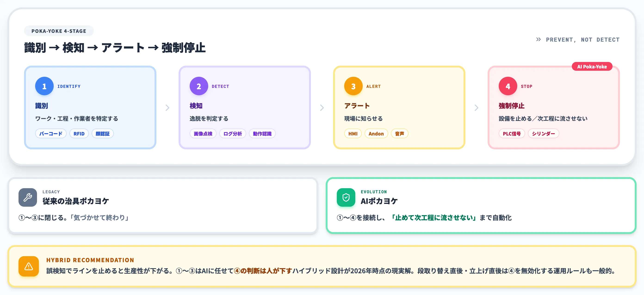The width and height of the screenshot is (644, 295).
Task: Click the blue step 1 circle icon
Action: point(44,86)
